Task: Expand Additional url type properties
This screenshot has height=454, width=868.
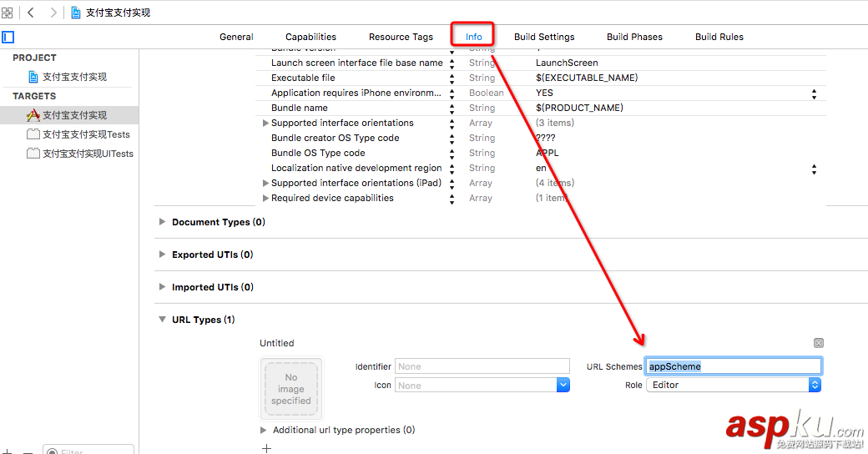Action: point(265,430)
